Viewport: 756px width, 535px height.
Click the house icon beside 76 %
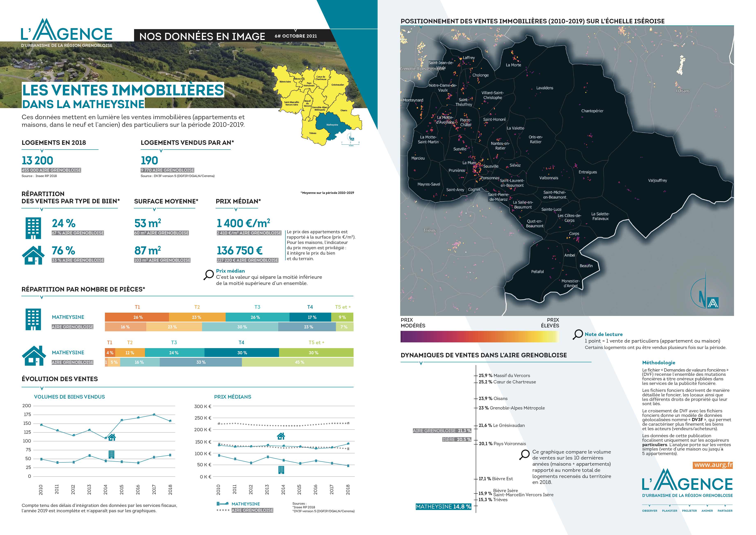[33, 255]
